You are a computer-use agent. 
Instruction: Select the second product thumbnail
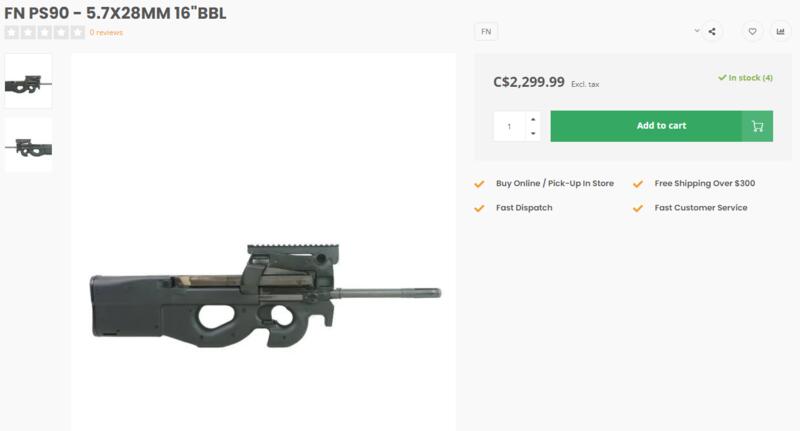point(28,145)
